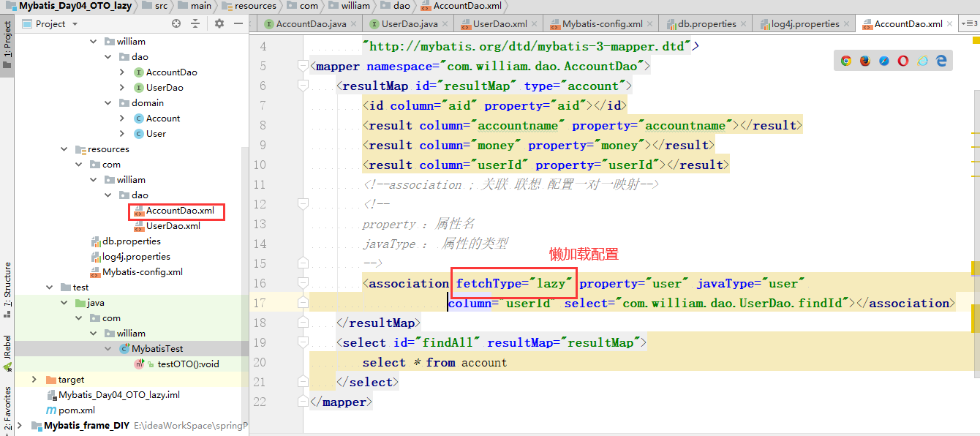Viewport: 980px width, 436px height.
Task: Click the scroll-from-source crosshair icon
Action: tap(176, 23)
